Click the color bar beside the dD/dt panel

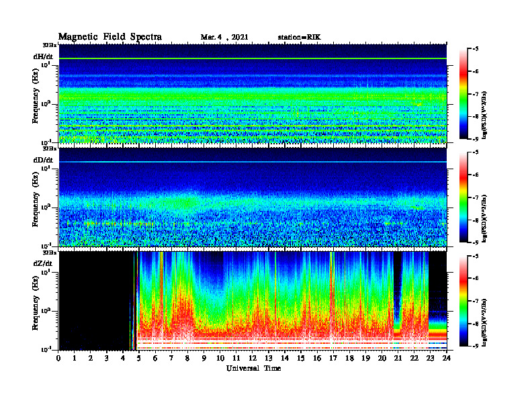(x=463, y=197)
